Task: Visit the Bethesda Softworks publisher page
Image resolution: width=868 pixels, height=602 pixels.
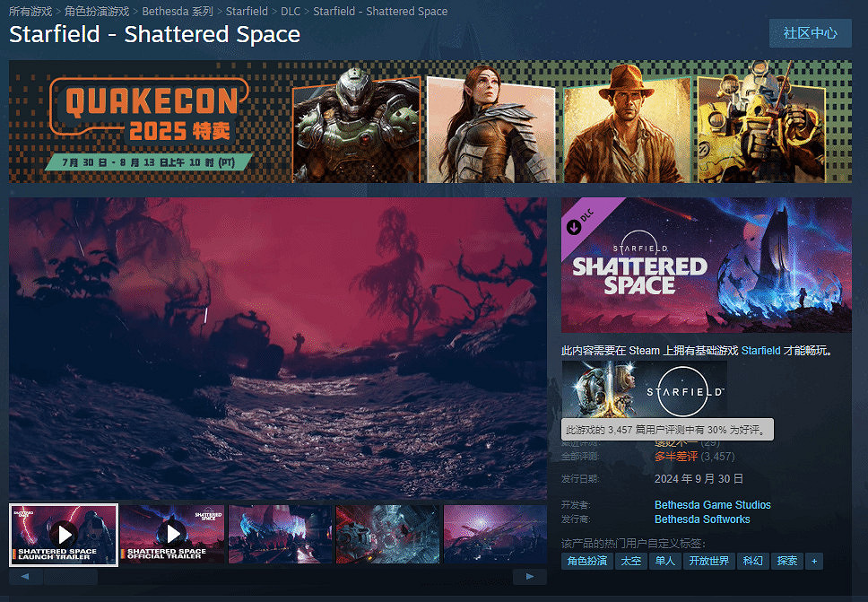Action: pyautogui.click(x=702, y=519)
